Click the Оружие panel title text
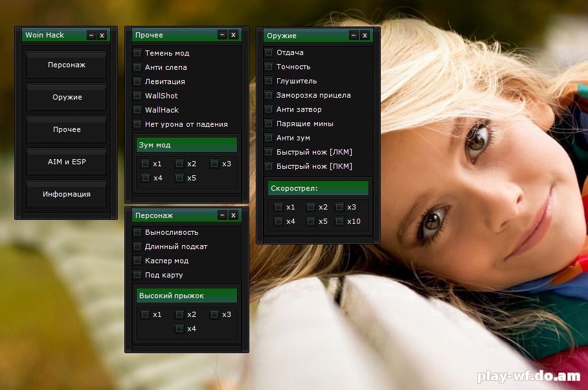This screenshot has width=588, height=390. (281, 36)
